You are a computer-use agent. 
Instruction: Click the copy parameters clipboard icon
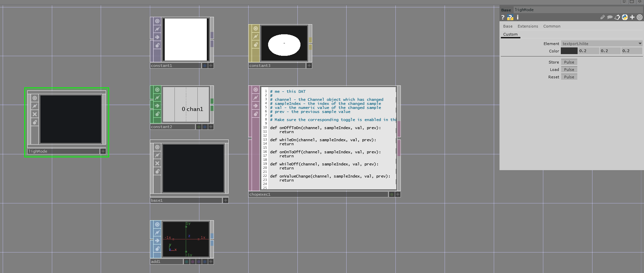(617, 17)
